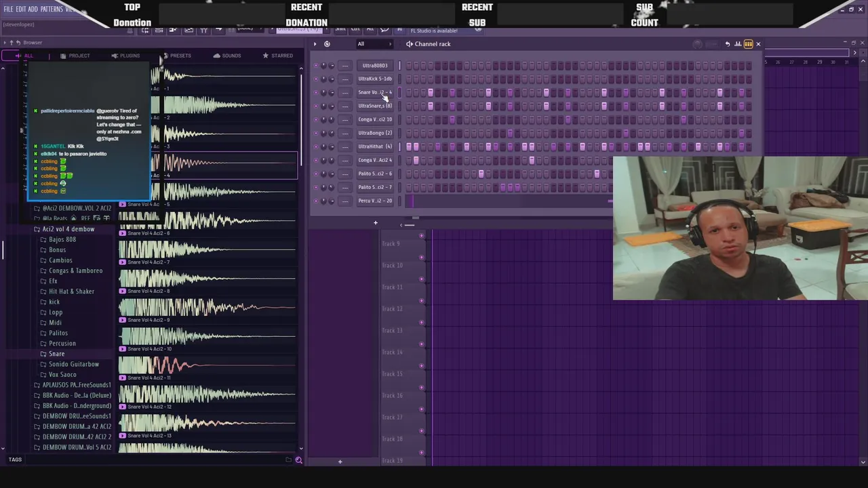Add new channel plus button
Screen dimensions: 868x488
[375, 223]
